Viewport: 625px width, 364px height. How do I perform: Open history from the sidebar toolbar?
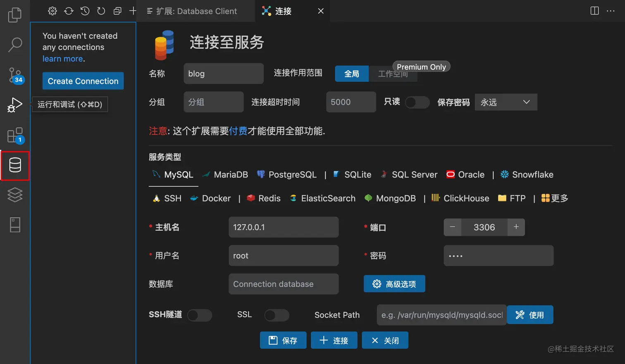click(x=85, y=11)
